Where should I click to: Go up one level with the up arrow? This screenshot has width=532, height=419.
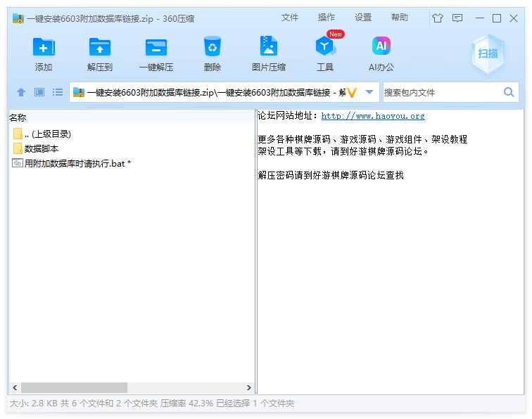click(x=21, y=92)
